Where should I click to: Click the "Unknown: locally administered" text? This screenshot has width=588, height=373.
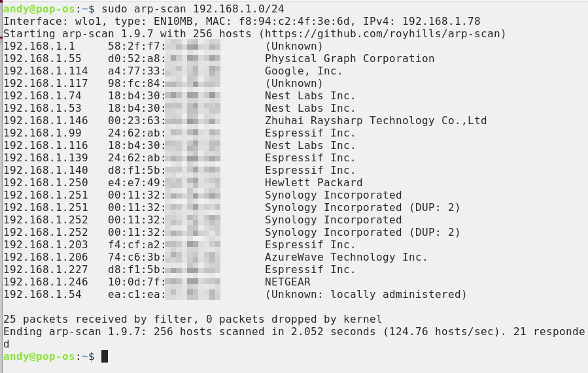pyautogui.click(x=366, y=295)
